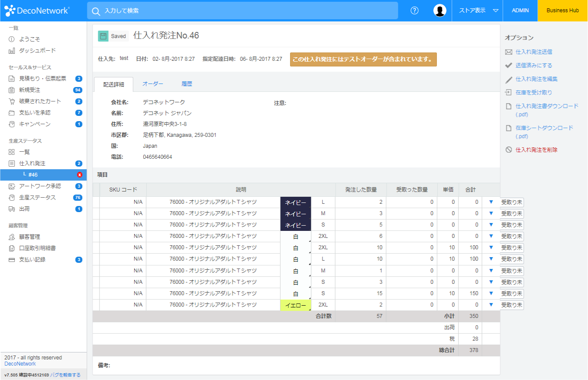
Task: Click the document icon for 在庫シートダウンロード
Action: click(508, 128)
